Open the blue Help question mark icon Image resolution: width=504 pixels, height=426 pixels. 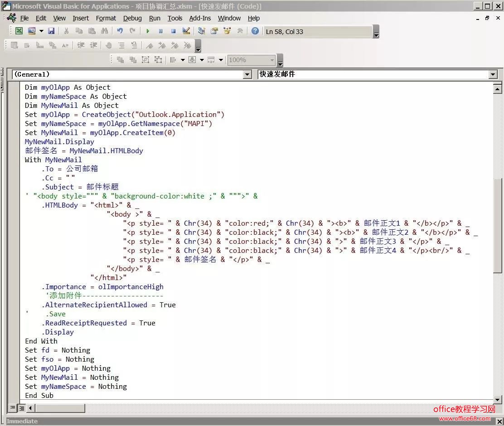tap(255, 31)
